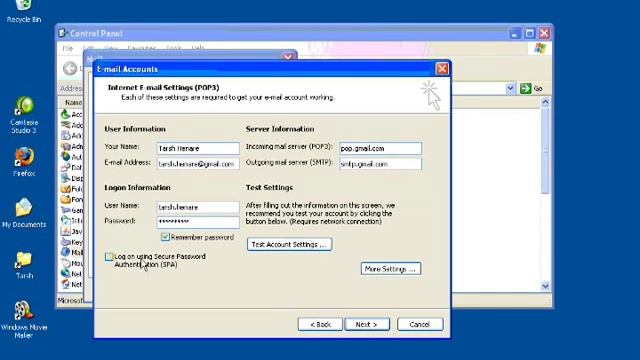Click the User Name logon field
The height and width of the screenshot is (360, 640).
click(198, 207)
